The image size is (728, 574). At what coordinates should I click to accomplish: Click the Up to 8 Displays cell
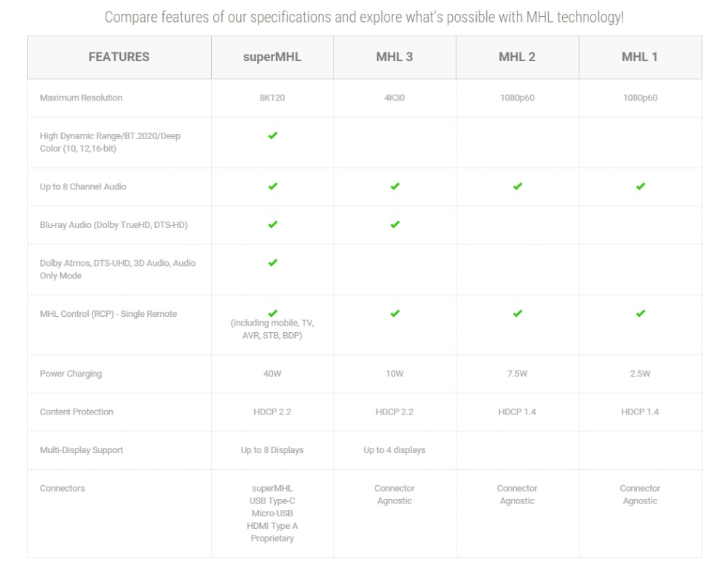pyautogui.click(x=272, y=450)
